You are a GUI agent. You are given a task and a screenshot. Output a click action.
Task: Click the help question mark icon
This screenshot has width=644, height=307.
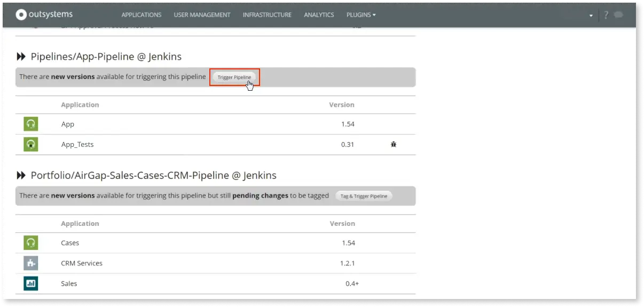(x=606, y=15)
